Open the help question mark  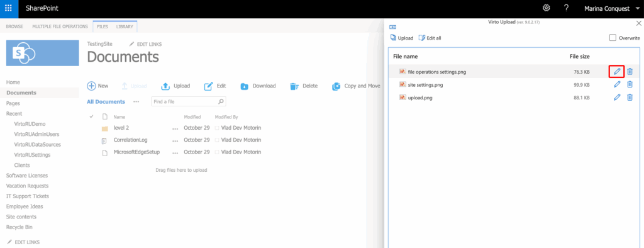point(567,8)
